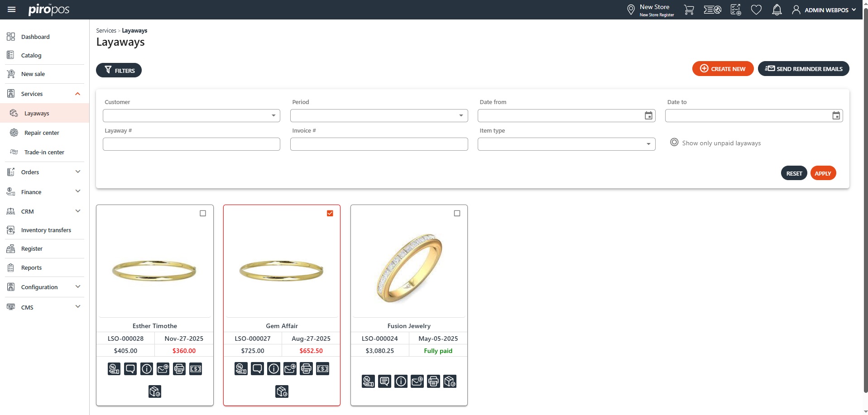The image size is (868, 415).
Task: Select the Esther Timothe layaway checkbox
Action: click(203, 213)
